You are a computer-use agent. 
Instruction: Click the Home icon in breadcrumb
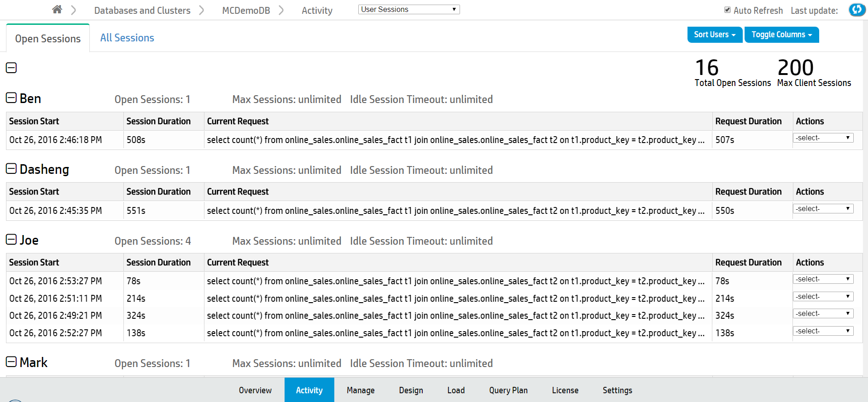pyautogui.click(x=57, y=10)
